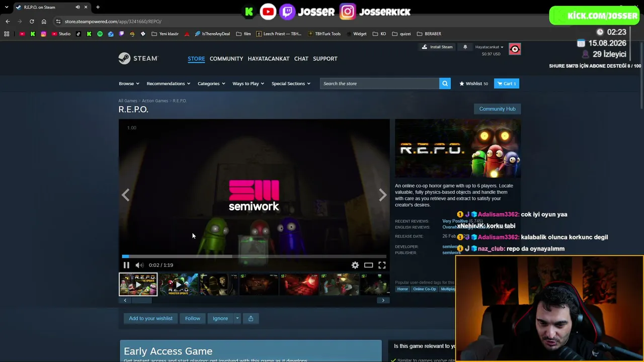Open the TBHTurk Tools bookmark
This screenshot has height=362, width=644.
coord(324,34)
